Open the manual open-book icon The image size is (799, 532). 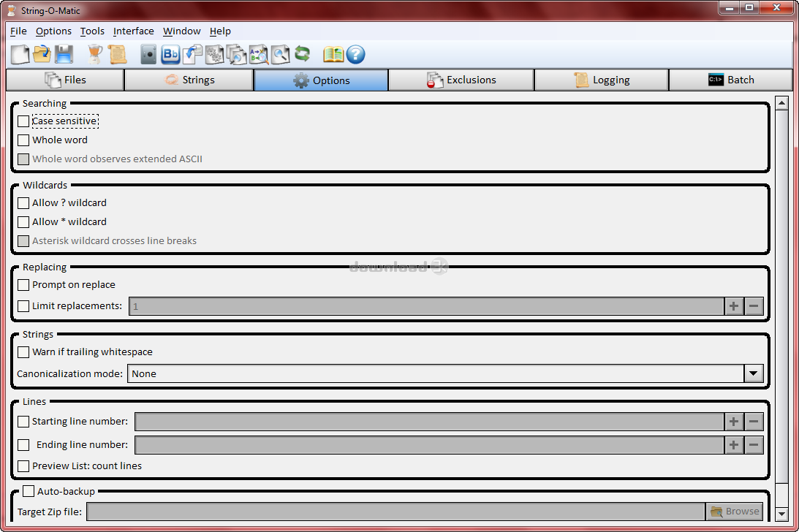(x=333, y=54)
